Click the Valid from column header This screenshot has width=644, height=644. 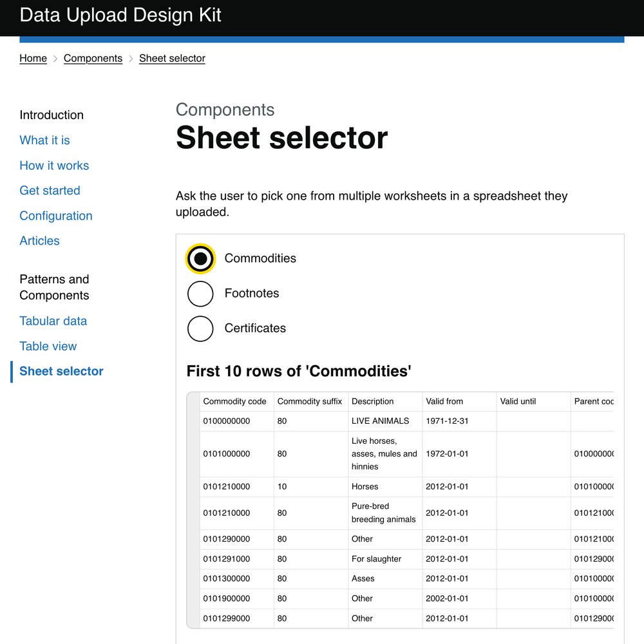444,401
